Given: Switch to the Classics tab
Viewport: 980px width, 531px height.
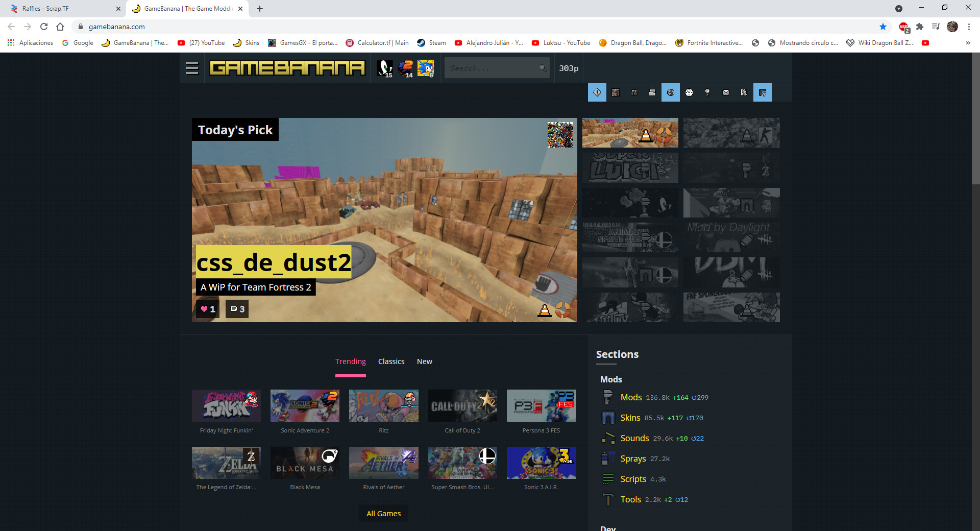Looking at the screenshot, I should 391,361.
